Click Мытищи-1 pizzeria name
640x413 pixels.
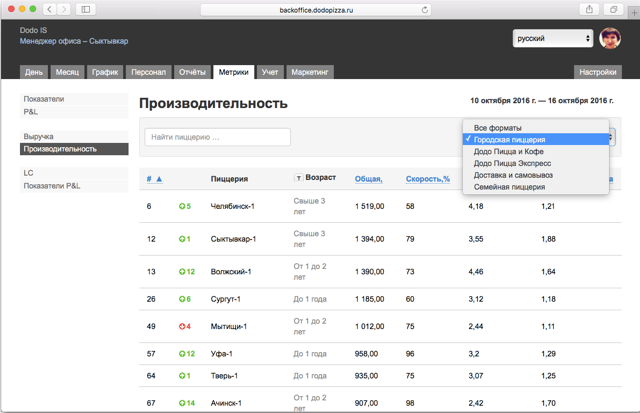click(x=229, y=326)
